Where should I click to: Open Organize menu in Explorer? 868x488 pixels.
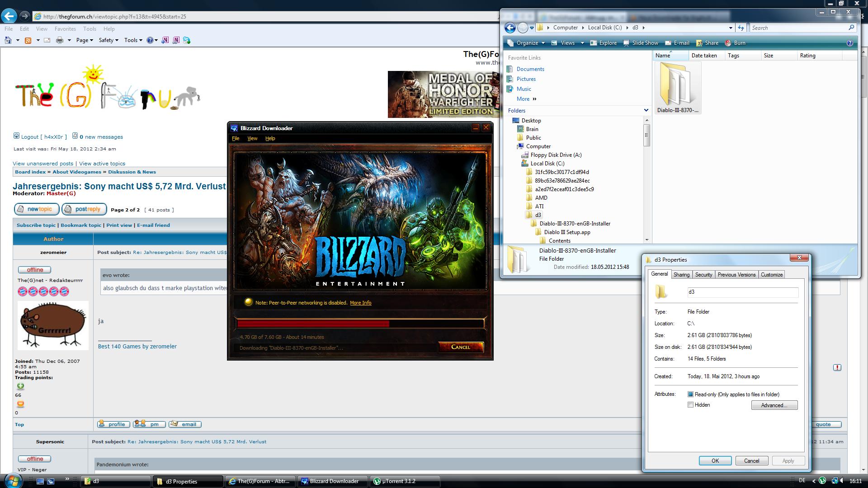(527, 43)
